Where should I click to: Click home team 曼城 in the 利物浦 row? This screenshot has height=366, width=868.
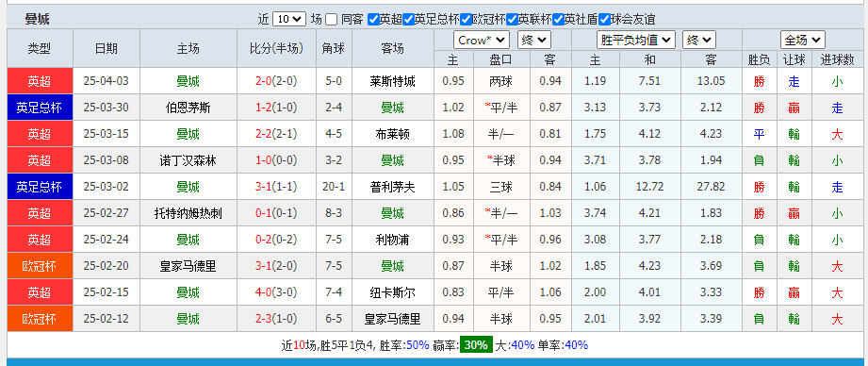tap(188, 240)
